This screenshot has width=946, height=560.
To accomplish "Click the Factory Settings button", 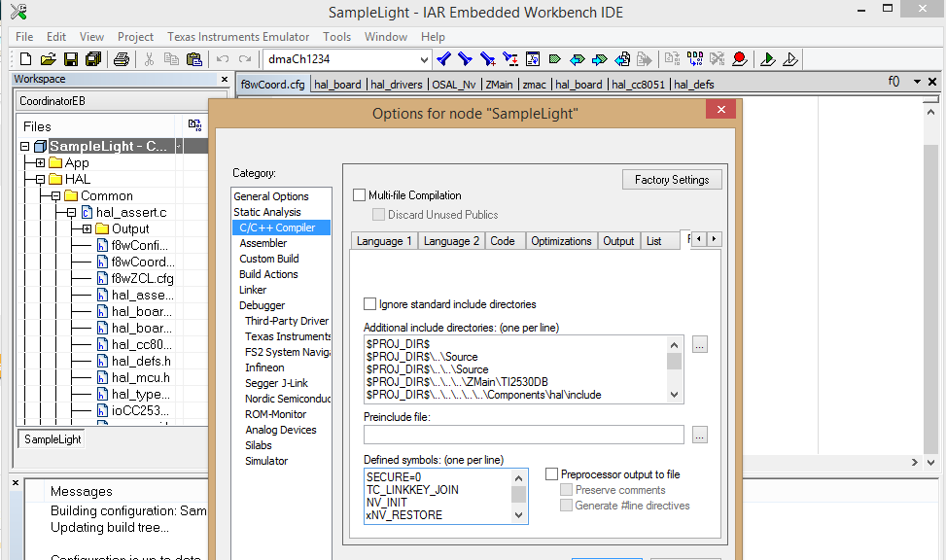I will [672, 179].
